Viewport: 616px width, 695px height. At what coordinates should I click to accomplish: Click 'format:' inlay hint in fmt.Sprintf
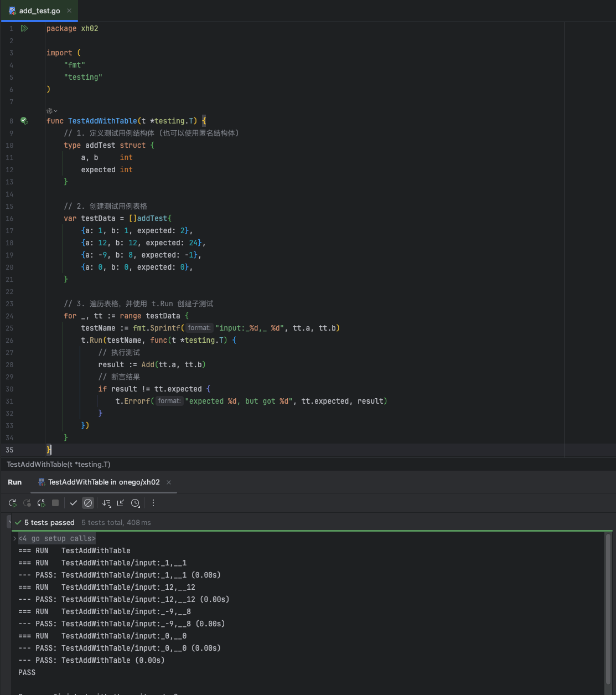199,328
